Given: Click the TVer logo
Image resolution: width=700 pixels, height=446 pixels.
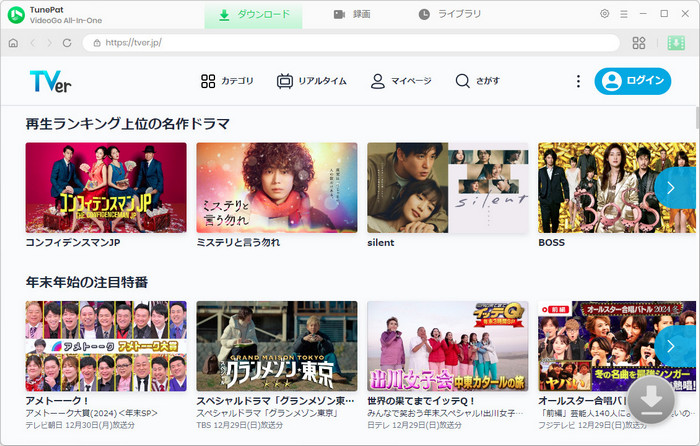Looking at the screenshot, I should click(x=50, y=81).
